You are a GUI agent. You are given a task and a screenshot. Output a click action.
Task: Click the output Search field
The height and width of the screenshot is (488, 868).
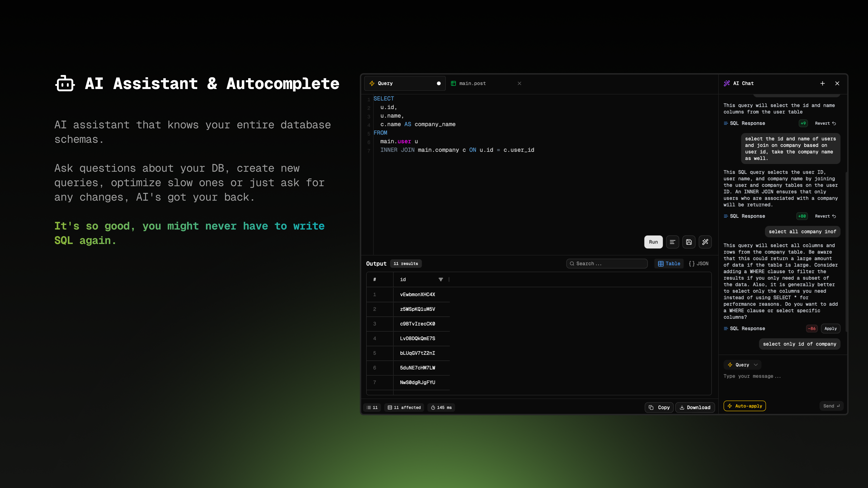point(606,264)
